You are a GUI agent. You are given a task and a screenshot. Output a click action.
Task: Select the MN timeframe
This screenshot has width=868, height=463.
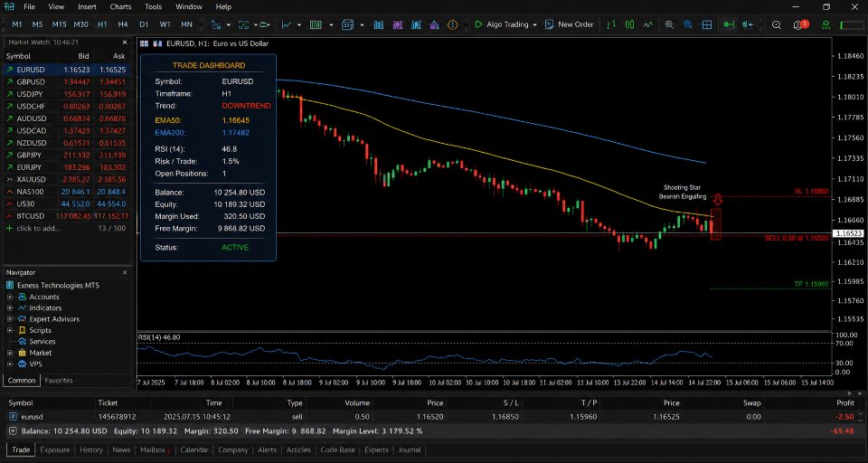[186, 25]
